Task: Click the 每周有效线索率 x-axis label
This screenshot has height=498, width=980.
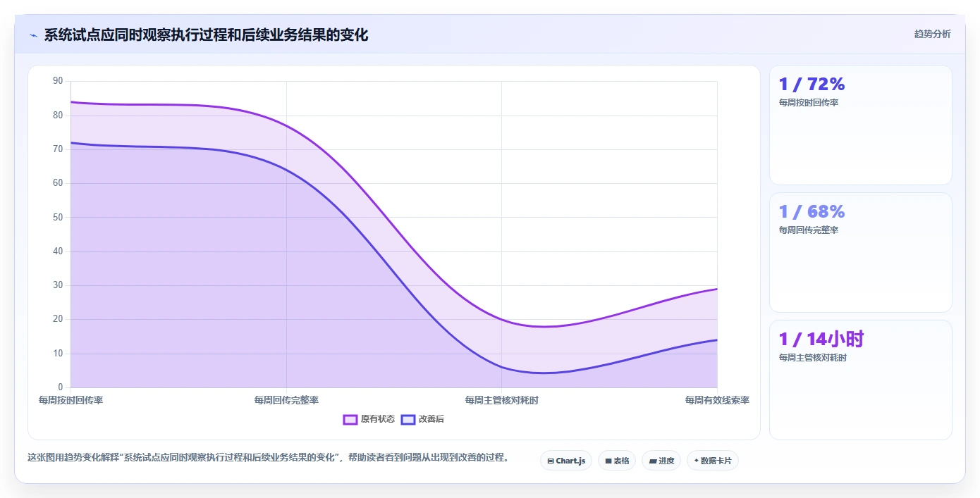Action: (x=717, y=400)
